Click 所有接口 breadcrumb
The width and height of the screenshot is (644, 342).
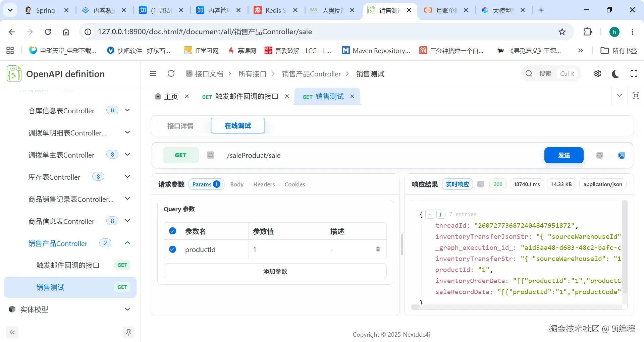252,73
